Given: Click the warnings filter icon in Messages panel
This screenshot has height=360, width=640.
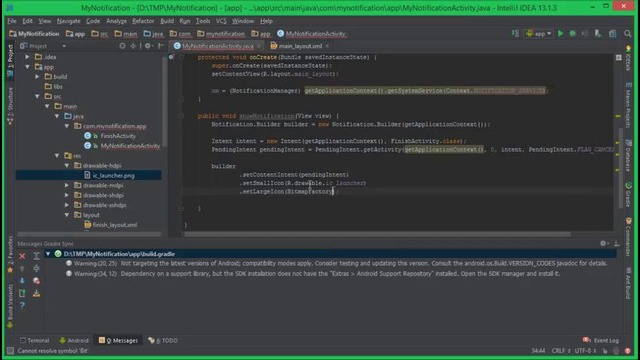Looking at the screenshot, I should (36, 281).
